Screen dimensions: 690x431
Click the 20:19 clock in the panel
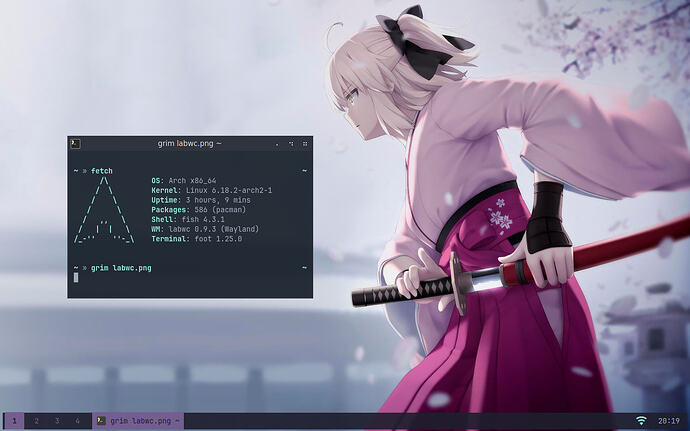669,421
